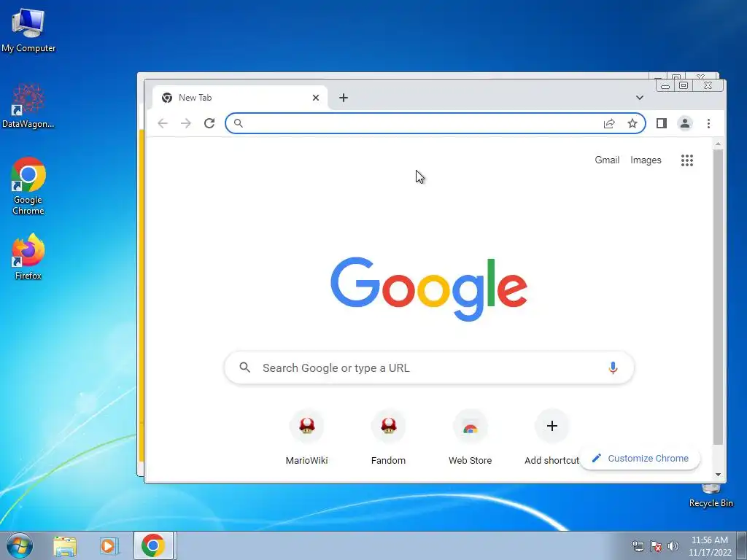
Task: Select Google Chrome desktop shortcut
Action: click(x=28, y=186)
